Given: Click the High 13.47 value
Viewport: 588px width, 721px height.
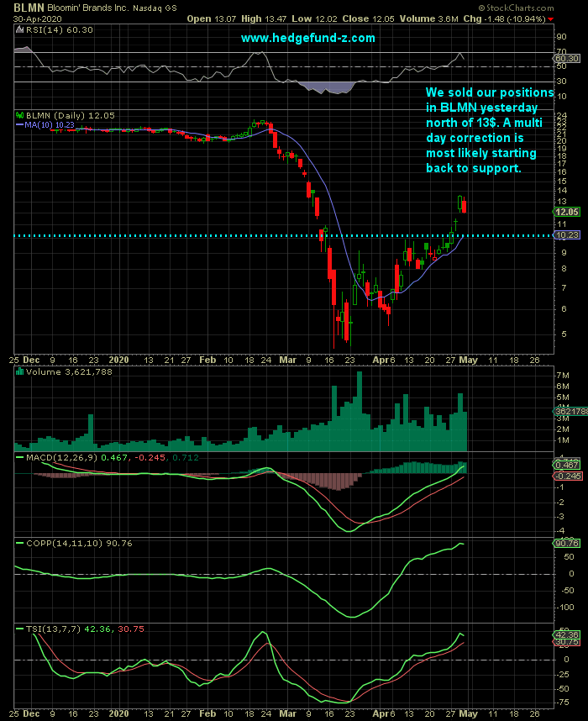Looking at the screenshot, I should (264, 18).
